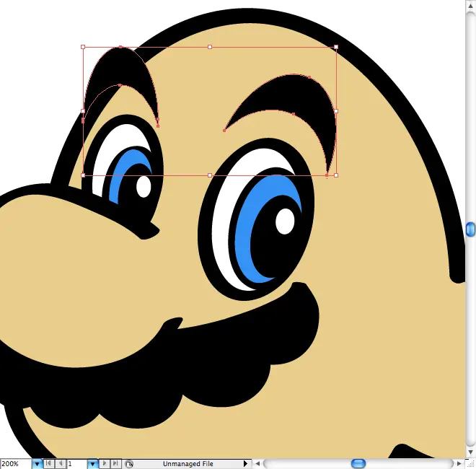
Task: Click the bottom-left bounding box handle
Action: point(83,175)
